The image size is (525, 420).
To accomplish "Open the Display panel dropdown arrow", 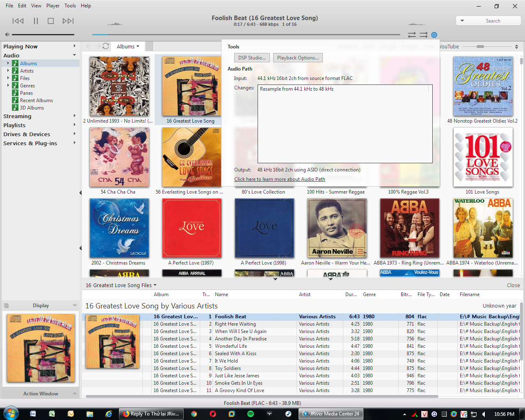I will coord(75,305).
